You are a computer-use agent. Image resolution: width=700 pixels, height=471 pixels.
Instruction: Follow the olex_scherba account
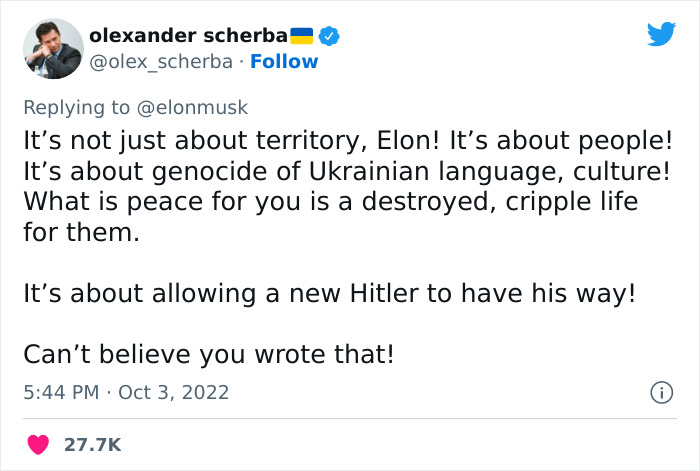(x=284, y=61)
